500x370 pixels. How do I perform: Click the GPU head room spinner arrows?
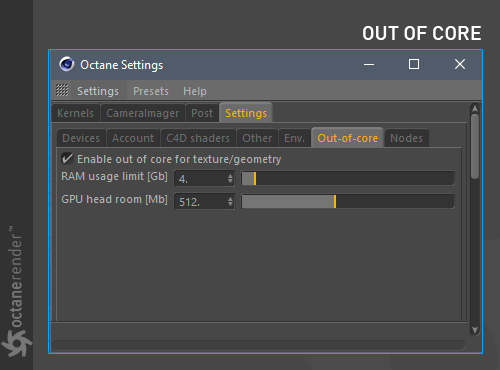click(x=230, y=201)
